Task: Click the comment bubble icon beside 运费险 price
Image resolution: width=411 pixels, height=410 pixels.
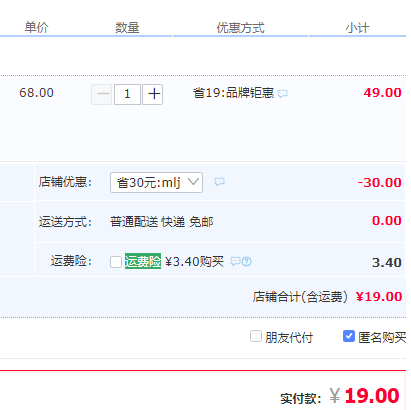Action: [x=235, y=262]
